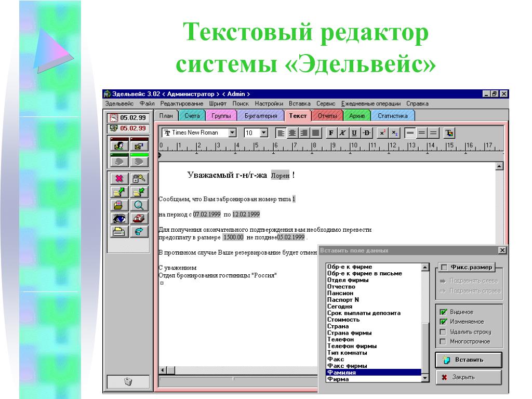Set double line spacing
The height and width of the screenshot is (399, 532).
pyautogui.click(x=433, y=133)
